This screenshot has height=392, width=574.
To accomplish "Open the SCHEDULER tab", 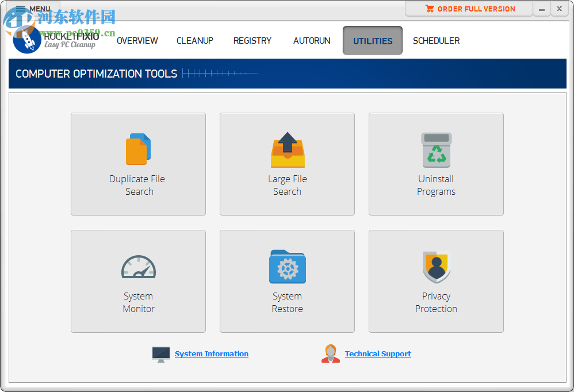I will tap(436, 41).
